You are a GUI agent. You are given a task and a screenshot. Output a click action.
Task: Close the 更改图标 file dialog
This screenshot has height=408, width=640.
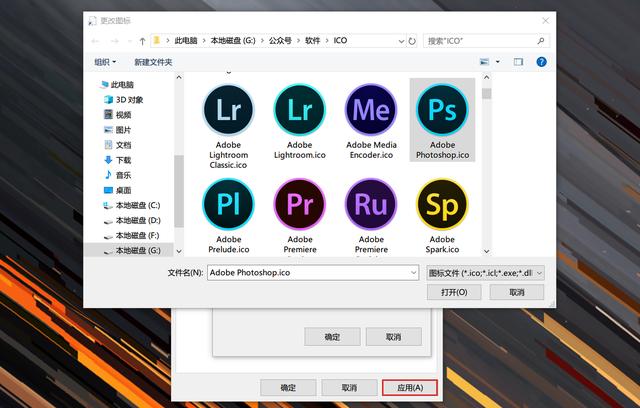545,20
